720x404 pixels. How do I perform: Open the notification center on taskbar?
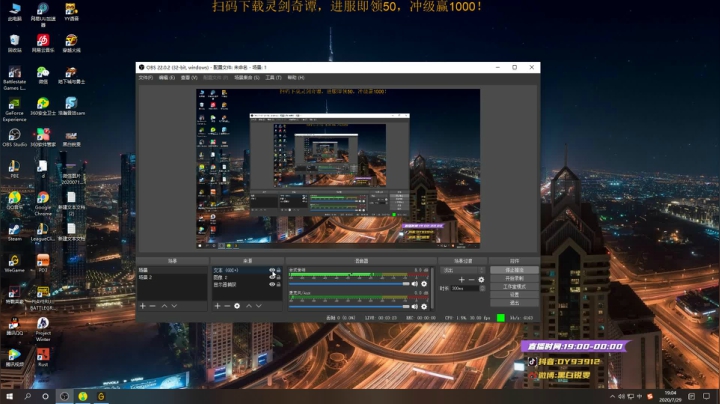tap(706, 396)
